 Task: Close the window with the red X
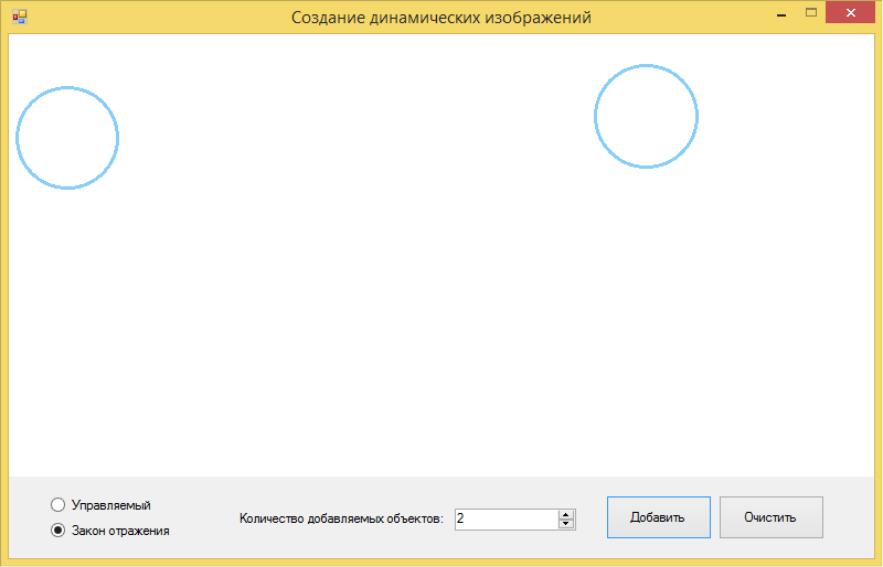coord(850,12)
